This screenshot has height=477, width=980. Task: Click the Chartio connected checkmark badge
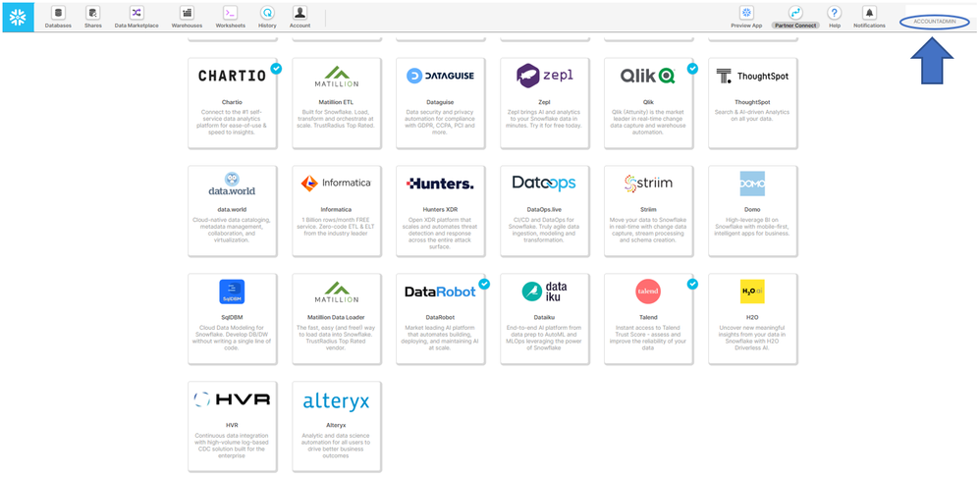tap(276, 69)
